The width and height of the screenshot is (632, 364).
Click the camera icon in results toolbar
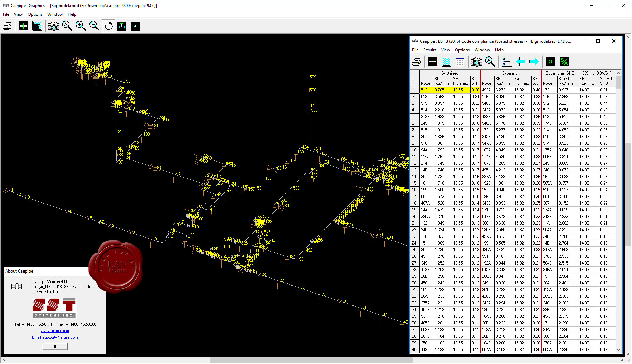coord(476,62)
